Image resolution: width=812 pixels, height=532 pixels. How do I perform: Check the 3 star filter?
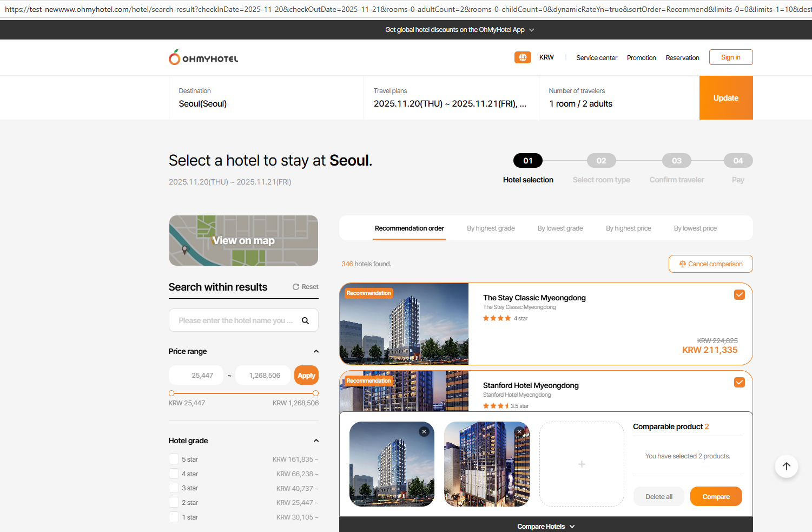tap(174, 488)
